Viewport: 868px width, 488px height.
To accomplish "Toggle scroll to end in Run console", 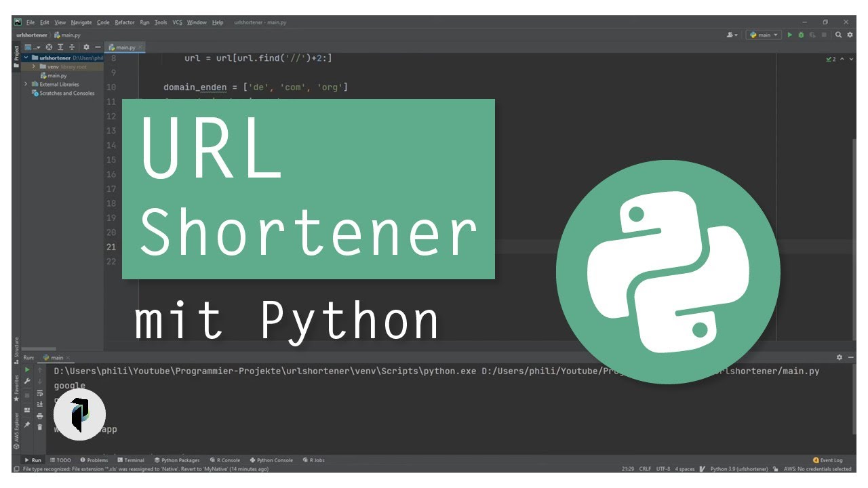I will coord(40,404).
